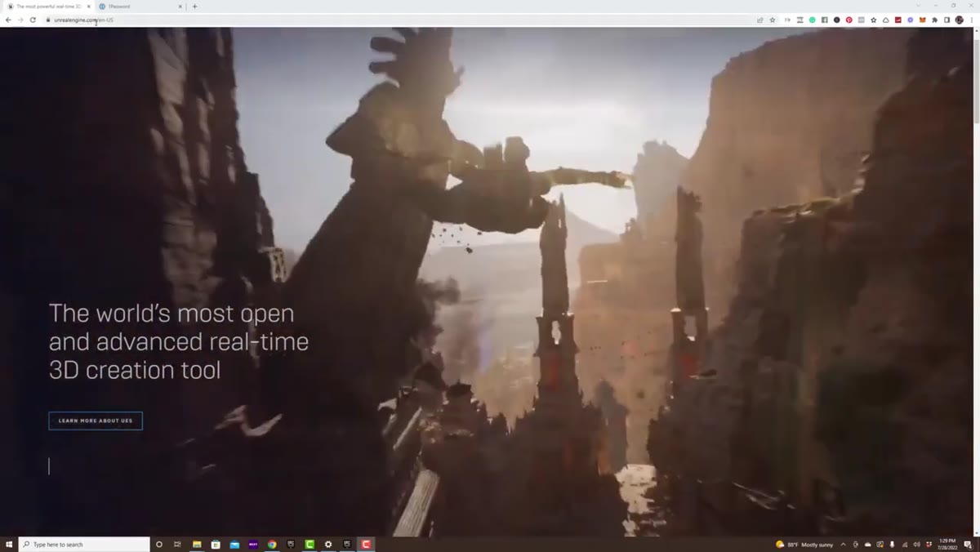This screenshot has width=980, height=552.
Task: Open Settings gear on taskbar
Action: click(328, 544)
